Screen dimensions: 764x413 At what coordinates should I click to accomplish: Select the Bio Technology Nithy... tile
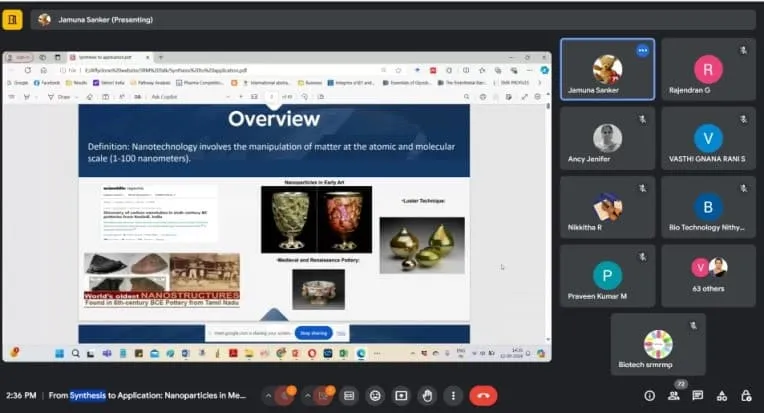708,207
